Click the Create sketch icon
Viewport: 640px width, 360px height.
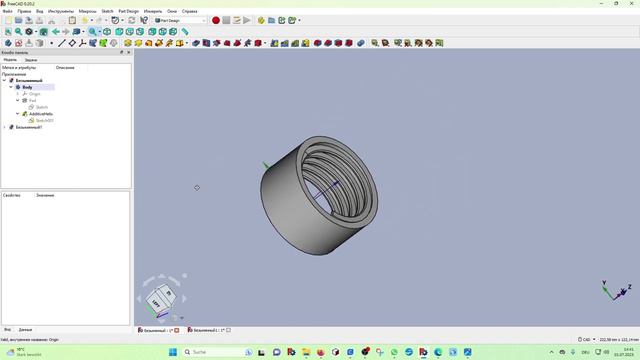click(18, 43)
